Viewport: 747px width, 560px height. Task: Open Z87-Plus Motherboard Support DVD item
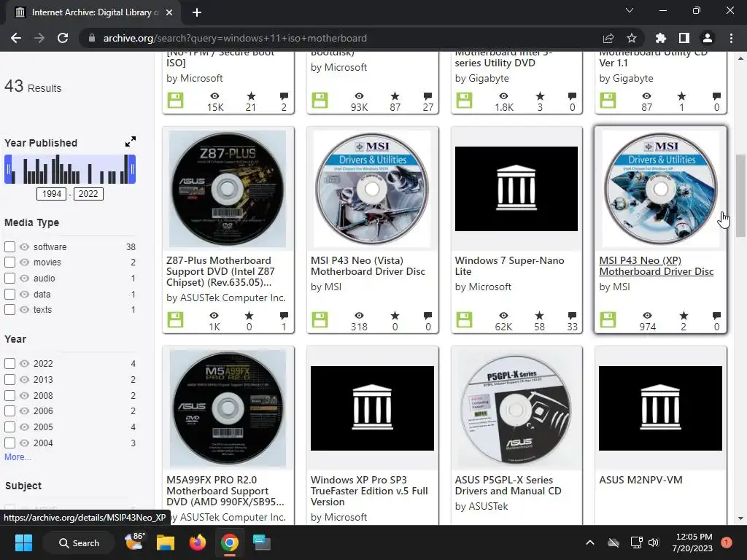click(220, 271)
